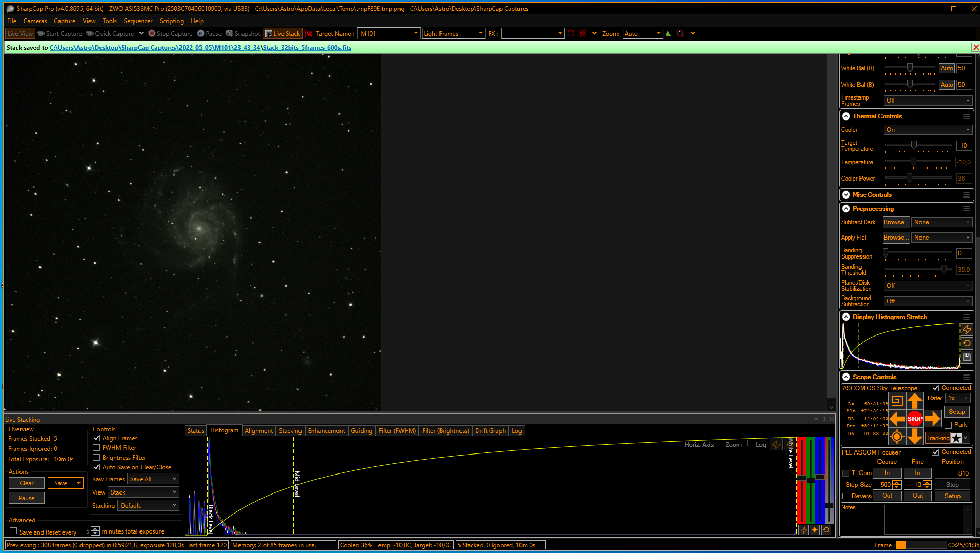
Task: Click the star icon next to Tracking
Action: coord(956,438)
